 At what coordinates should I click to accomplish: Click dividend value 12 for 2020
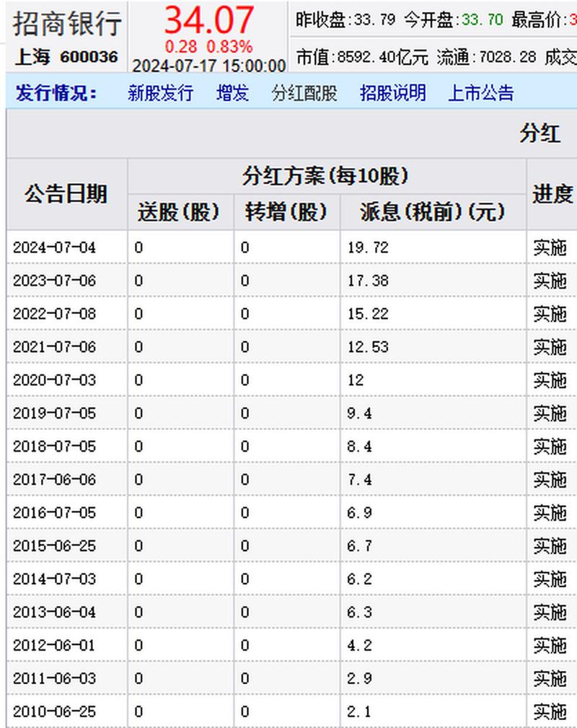pos(356,380)
